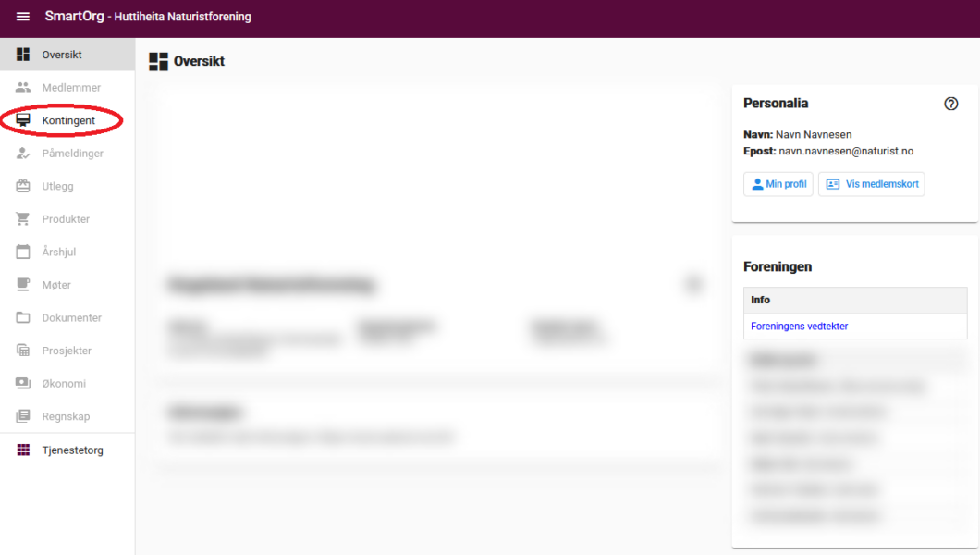Image resolution: width=980 pixels, height=555 pixels.
Task: Go to the Prosjekter section
Action: tap(67, 351)
